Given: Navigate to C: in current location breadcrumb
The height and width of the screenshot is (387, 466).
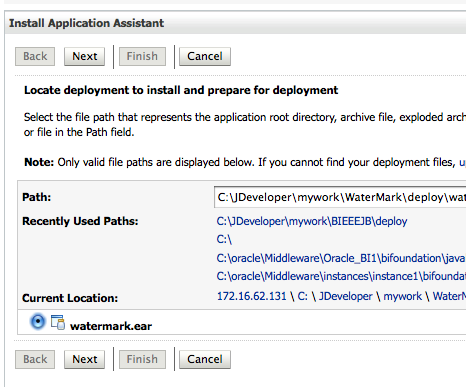Looking at the screenshot, I should tap(302, 296).
